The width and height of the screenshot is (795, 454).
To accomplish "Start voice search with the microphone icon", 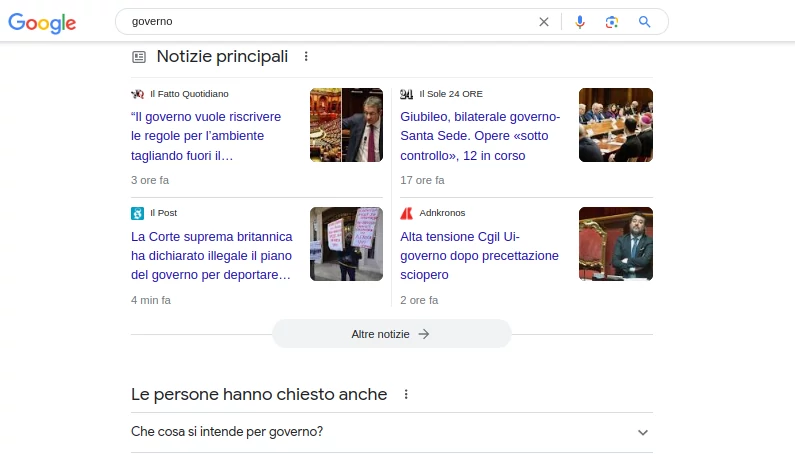I will [x=580, y=22].
